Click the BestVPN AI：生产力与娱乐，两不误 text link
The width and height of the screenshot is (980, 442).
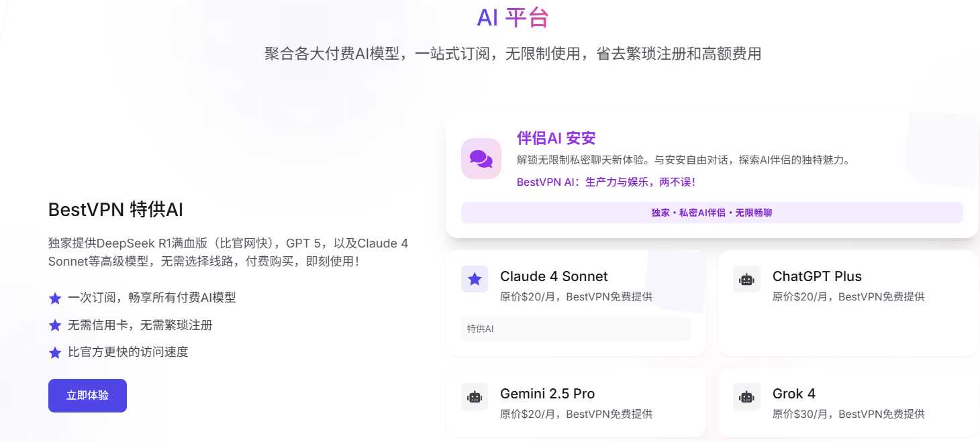606,182
